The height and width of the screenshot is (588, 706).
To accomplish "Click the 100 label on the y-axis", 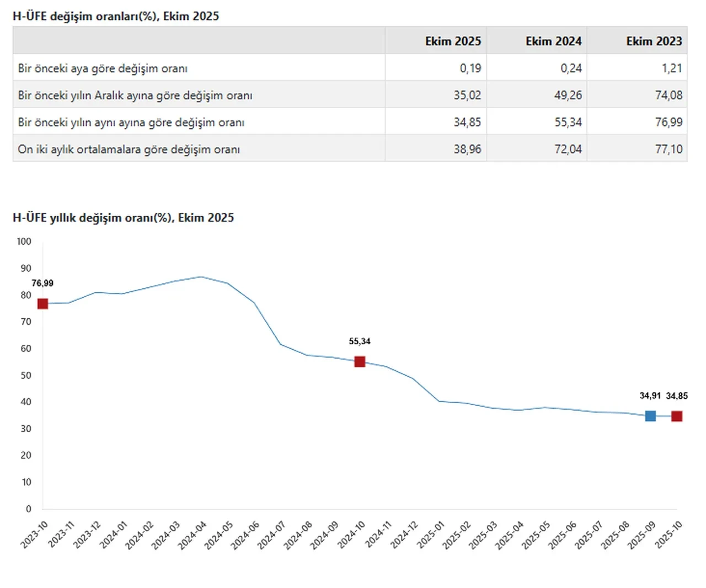I will coord(24,242).
